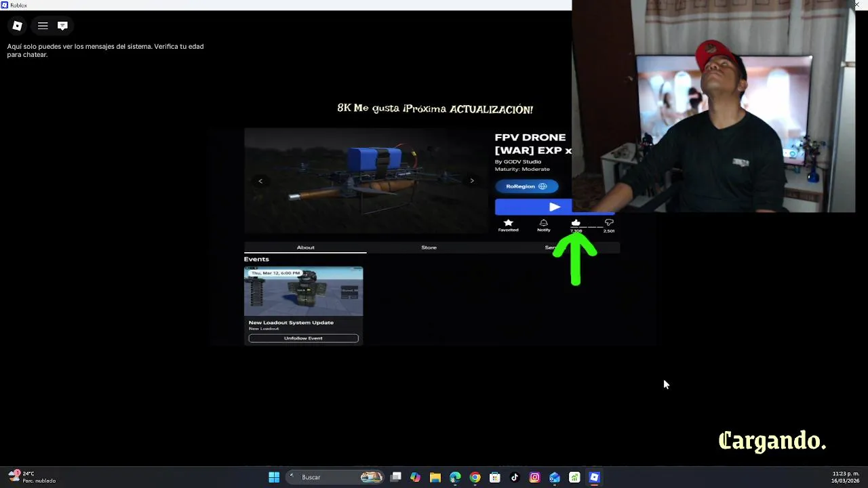The image size is (868, 488).
Task: Select the 'New Loadout System Update' title
Action: tap(291, 323)
